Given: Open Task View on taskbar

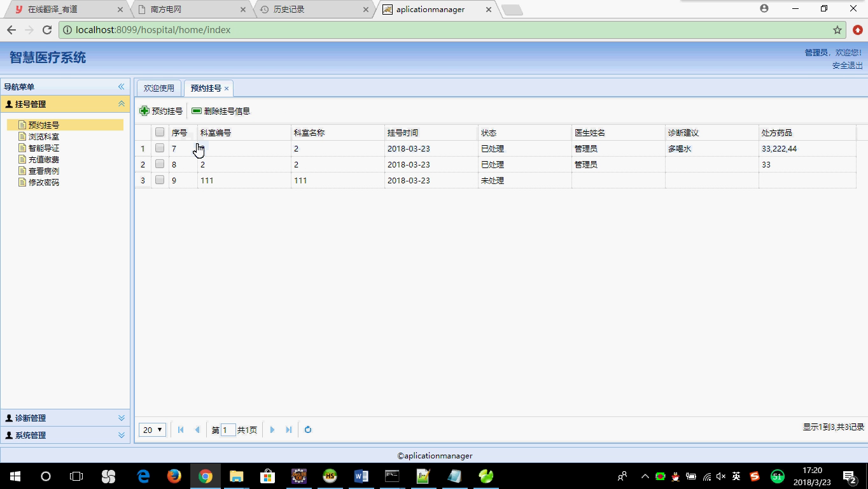Looking at the screenshot, I should point(76,476).
